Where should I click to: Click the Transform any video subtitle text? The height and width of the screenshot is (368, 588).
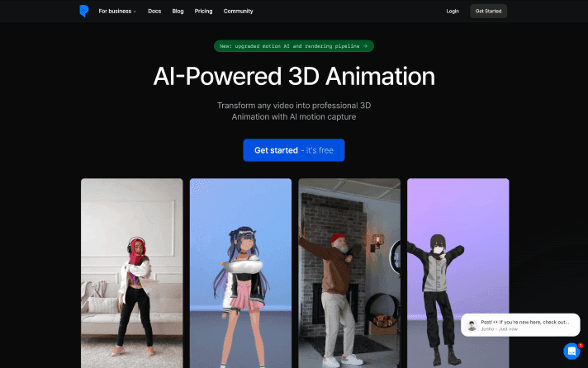tap(294, 111)
